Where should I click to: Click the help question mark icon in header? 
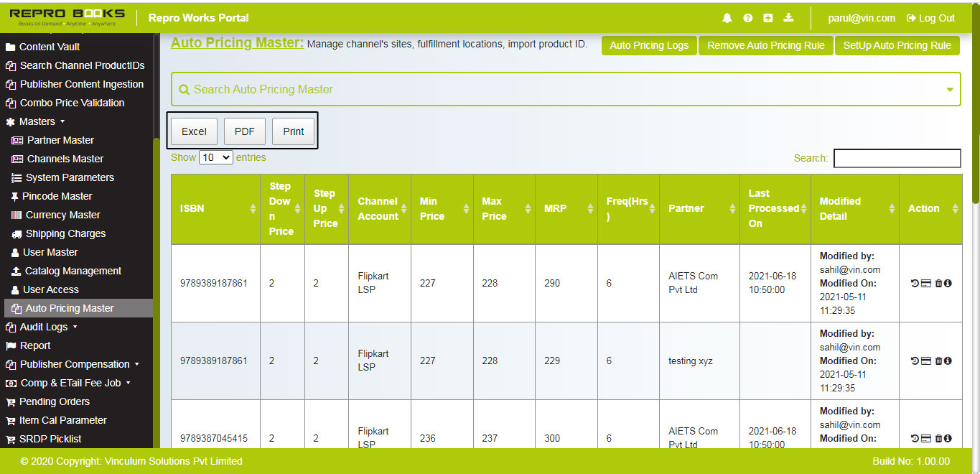point(747,18)
